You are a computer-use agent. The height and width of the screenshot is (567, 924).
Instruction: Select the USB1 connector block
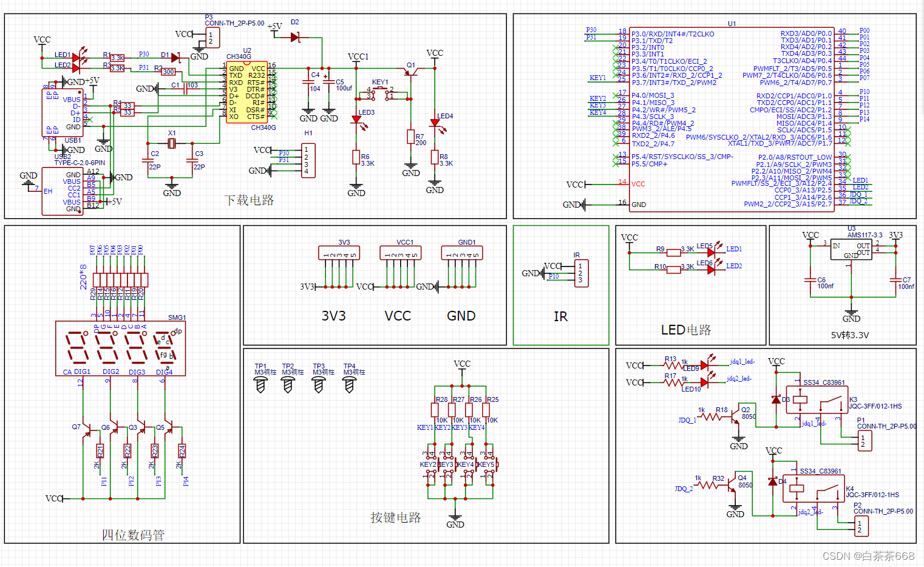point(63,112)
